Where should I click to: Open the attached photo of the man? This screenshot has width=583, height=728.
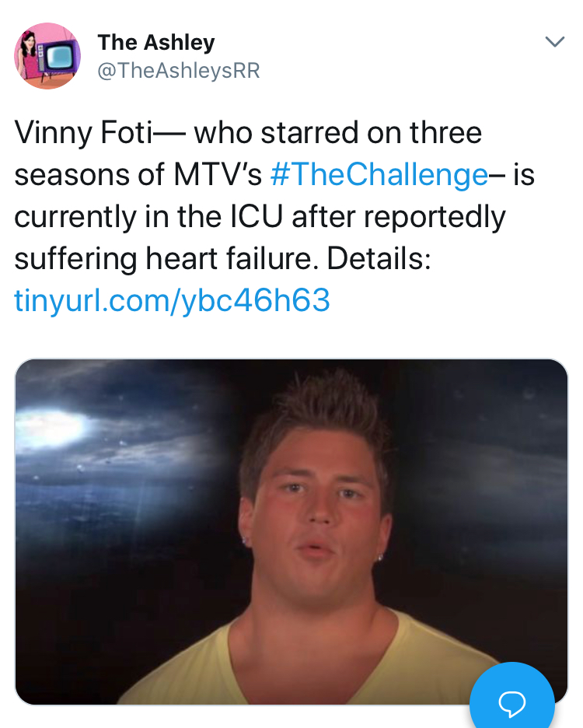[291, 531]
